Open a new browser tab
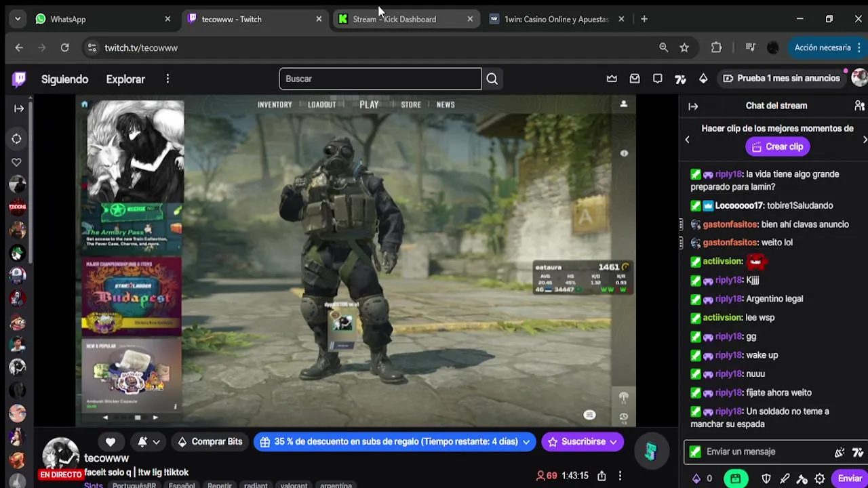 point(644,19)
